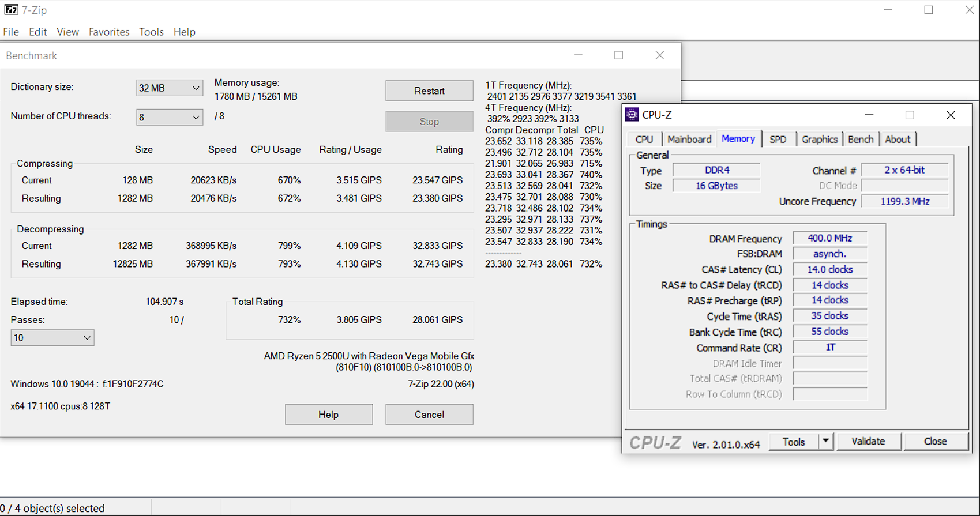Open the Tools menu in 7-Zip
Image resolution: width=980 pixels, height=516 pixels.
(151, 32)
